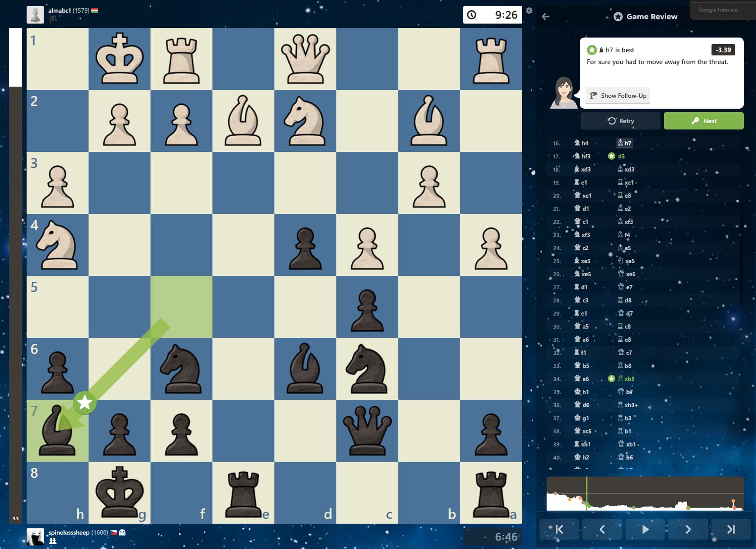
Task: Open spinelesssheep player profile name
Action: (x=68, y=532)
